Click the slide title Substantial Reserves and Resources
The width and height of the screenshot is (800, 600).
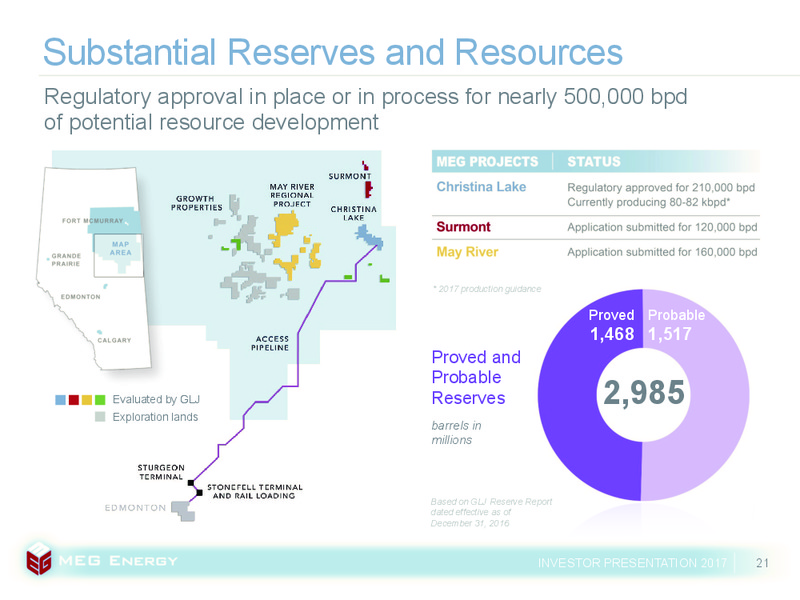[333, 52]
